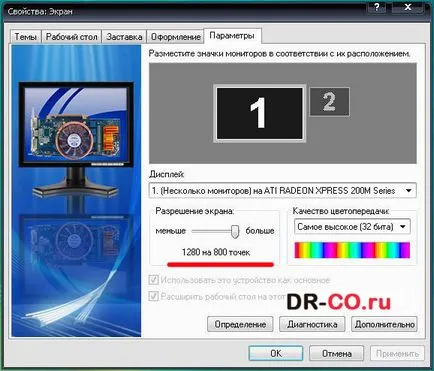Close the Свойства: Экран dialog
Viewport: 434px width, 371px height.
click(407, 7)
